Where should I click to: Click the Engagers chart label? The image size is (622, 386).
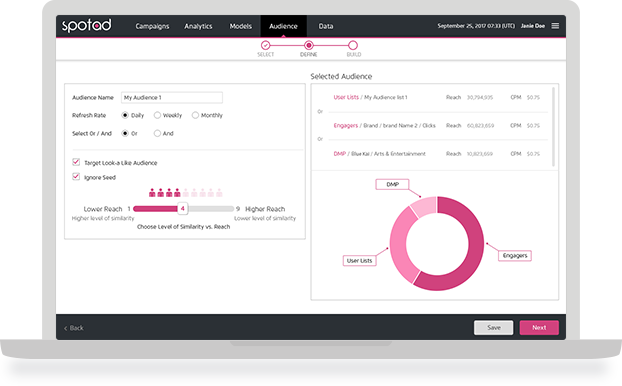pyautogui.click(x=515, y=255)
